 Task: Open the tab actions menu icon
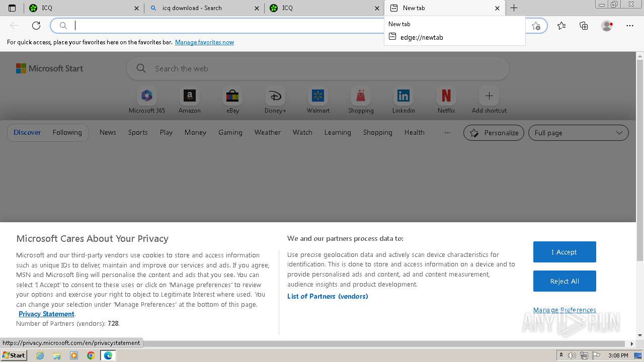coord(12,8)
